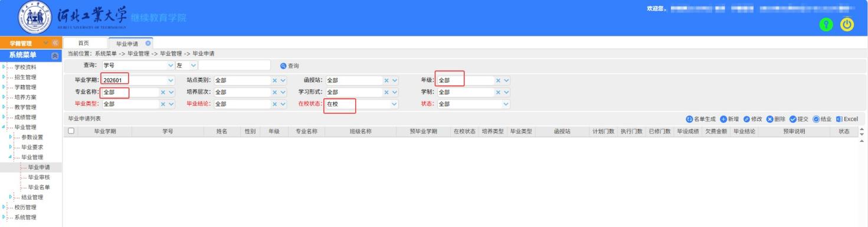Viewport: 868px width, 227px height.
Task: Click the 学号 column header
Action: click(168, 131)
